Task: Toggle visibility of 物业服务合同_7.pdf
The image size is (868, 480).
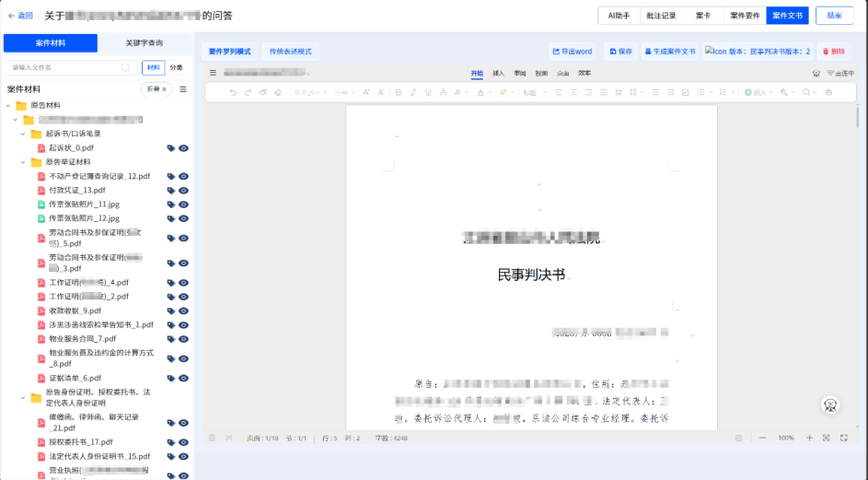Action: point(183,338)
